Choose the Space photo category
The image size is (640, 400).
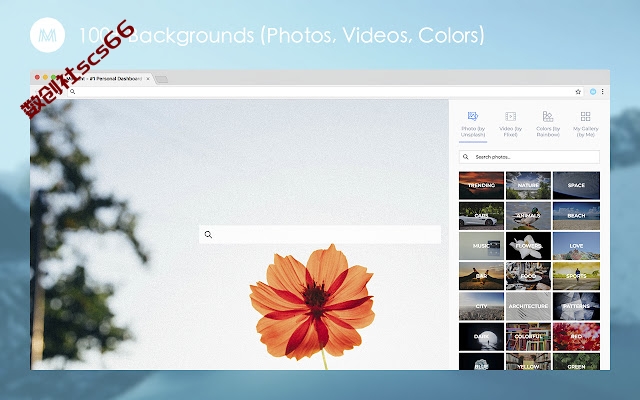[x=576, y=185]
